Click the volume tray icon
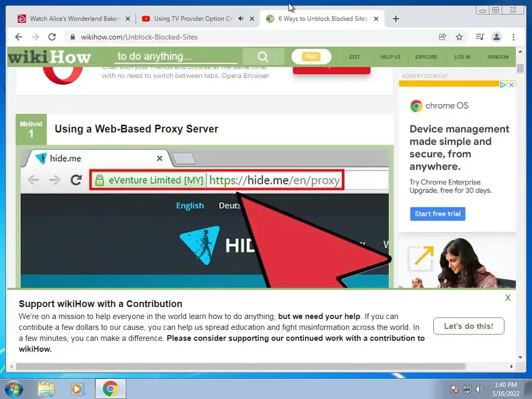Screen dimensions: 532x399 click(480, 389)
